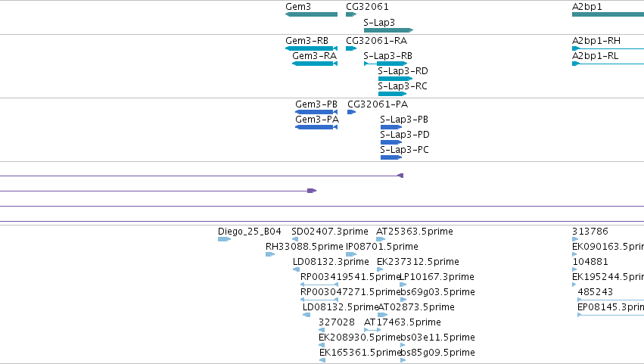The width and height of the screenshot is (644, 364).
Task: Select the LD08132.5prime EST arrow
Action: coord(306,315)
